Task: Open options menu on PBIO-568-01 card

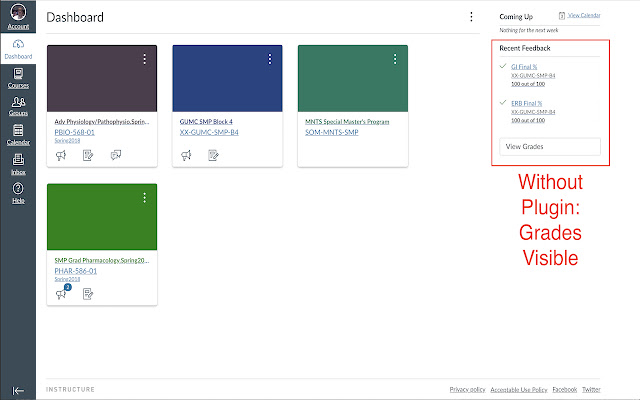Action: tap(144, 59)
